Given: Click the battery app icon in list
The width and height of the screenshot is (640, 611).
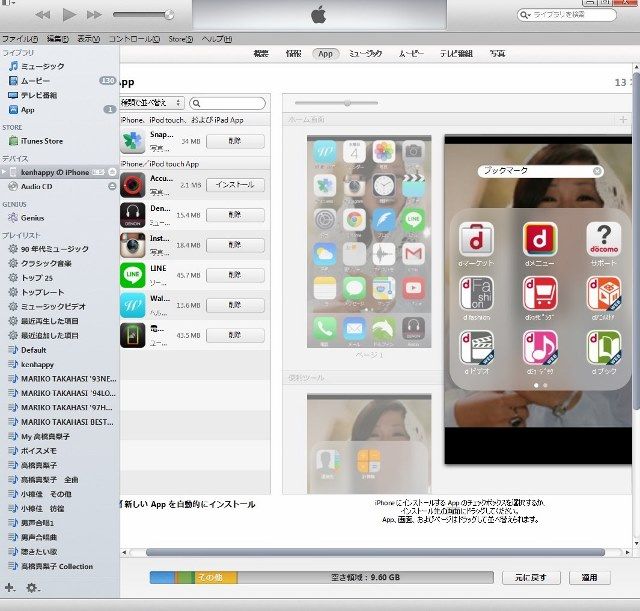Looking at the screenshot, I should tap(133, 335).
